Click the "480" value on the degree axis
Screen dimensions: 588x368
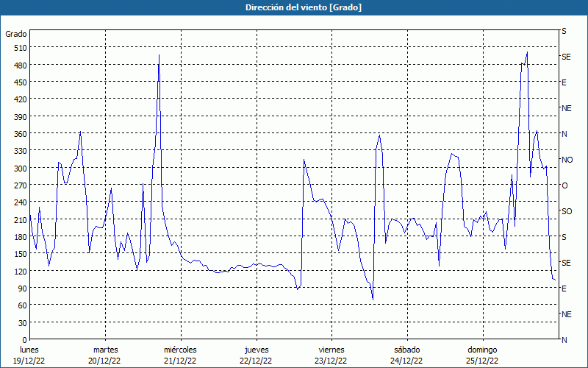coord(21,66)
